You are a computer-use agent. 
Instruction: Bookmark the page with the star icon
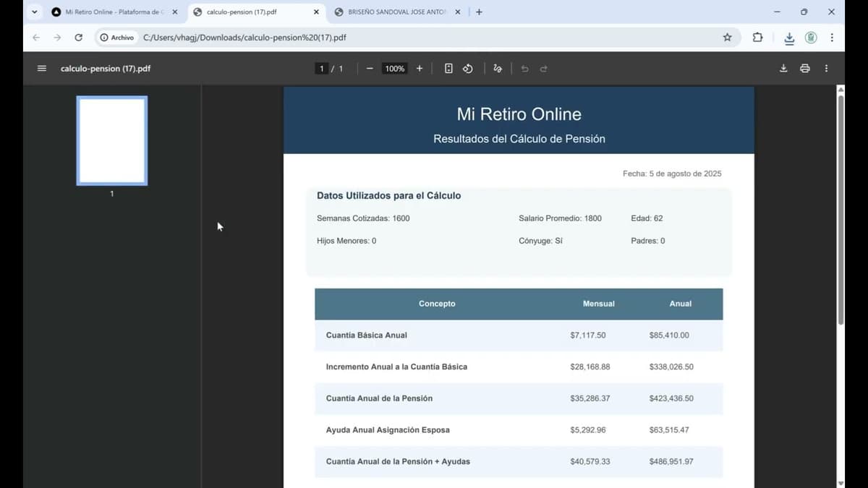728,38
